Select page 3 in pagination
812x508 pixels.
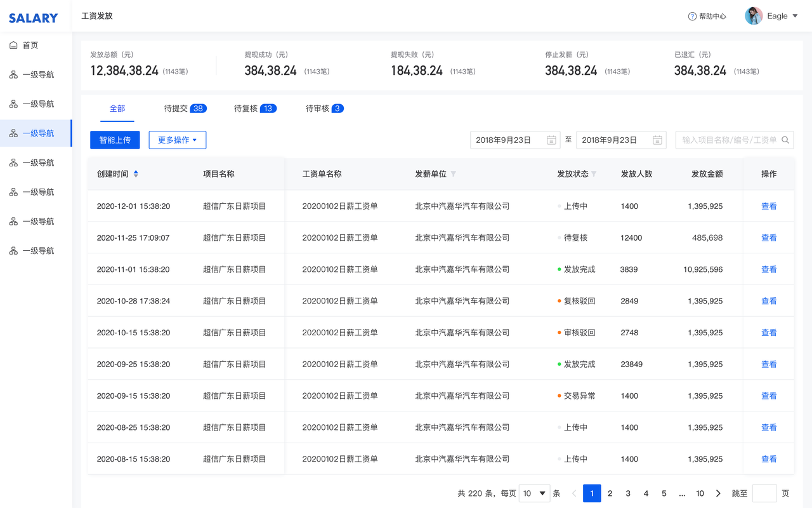[628, 493]
